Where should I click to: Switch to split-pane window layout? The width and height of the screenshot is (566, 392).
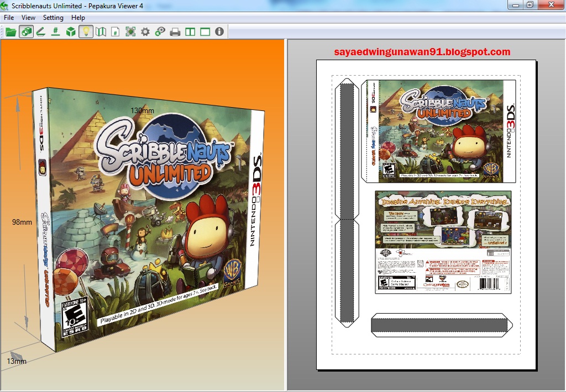point(190,31)
